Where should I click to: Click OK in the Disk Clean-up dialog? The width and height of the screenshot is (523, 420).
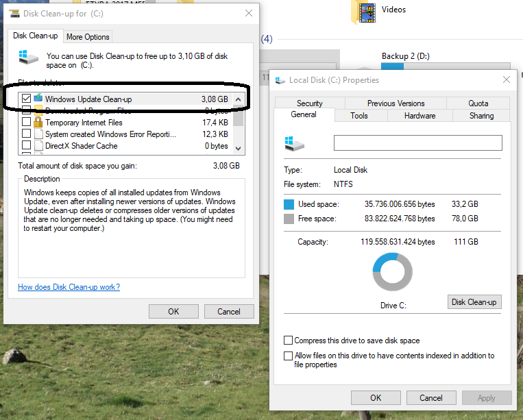[x=173, y=311]
